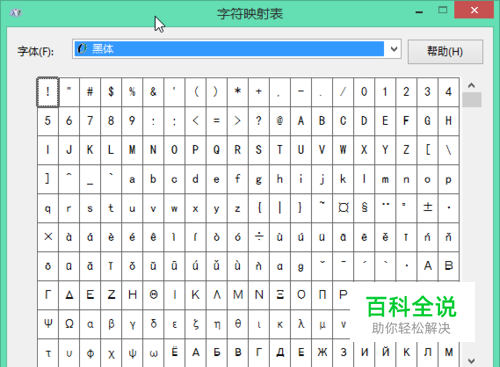Click the digit 6 cell

[x=69, y=121]
